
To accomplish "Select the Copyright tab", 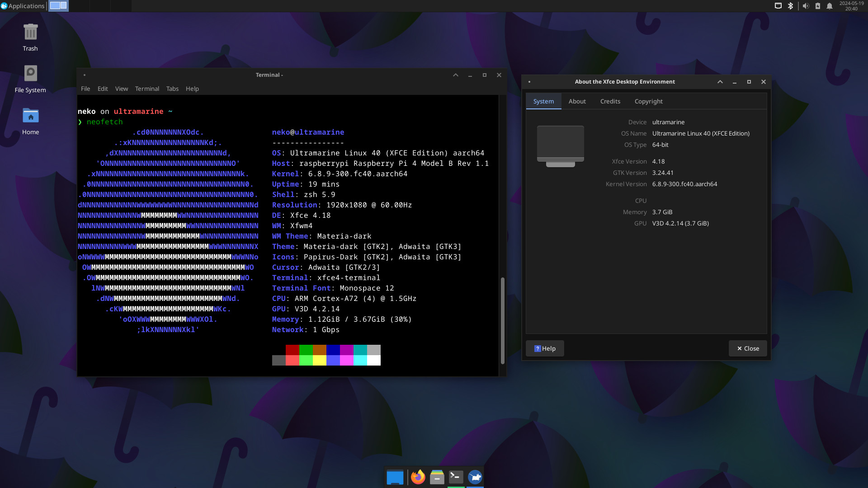I will pyautogui.click(x=648, y=101).
